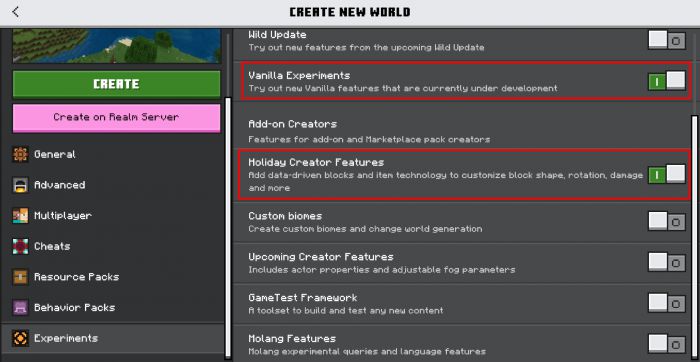
Task: Click the orange Experiments icon
Action: pyautogui.click(x=21, y=338)
